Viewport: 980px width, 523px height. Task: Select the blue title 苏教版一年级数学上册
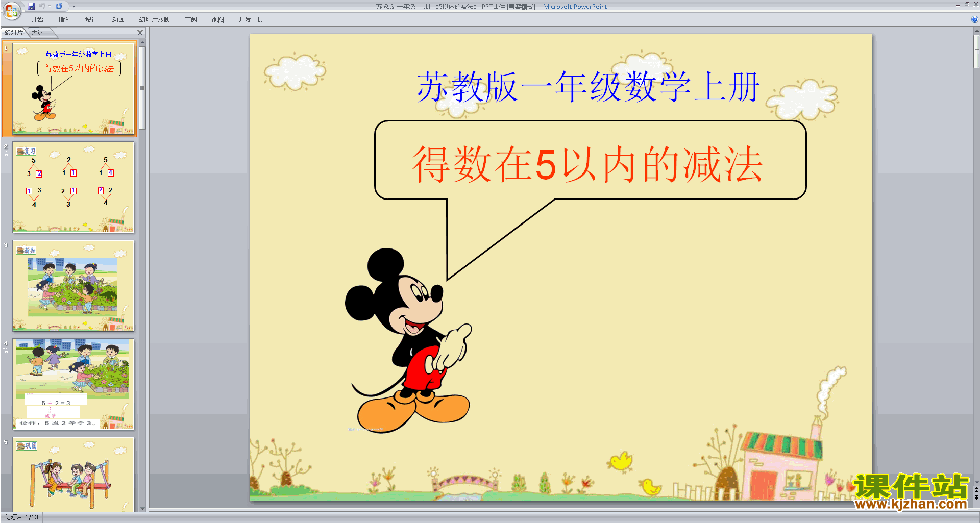589,87
